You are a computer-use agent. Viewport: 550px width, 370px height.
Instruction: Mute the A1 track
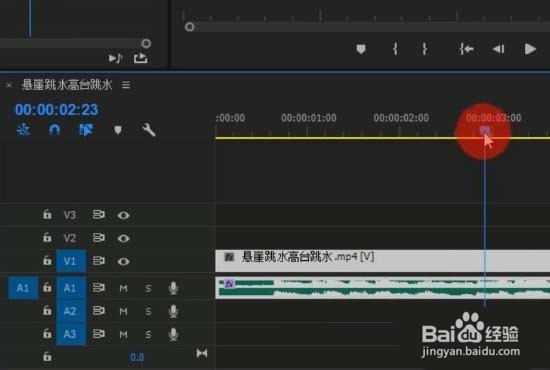point(123,288)
